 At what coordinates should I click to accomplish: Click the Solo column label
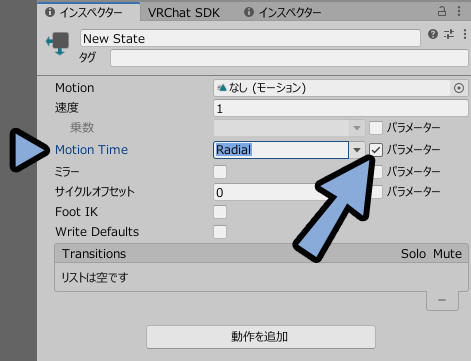[413, 254]
